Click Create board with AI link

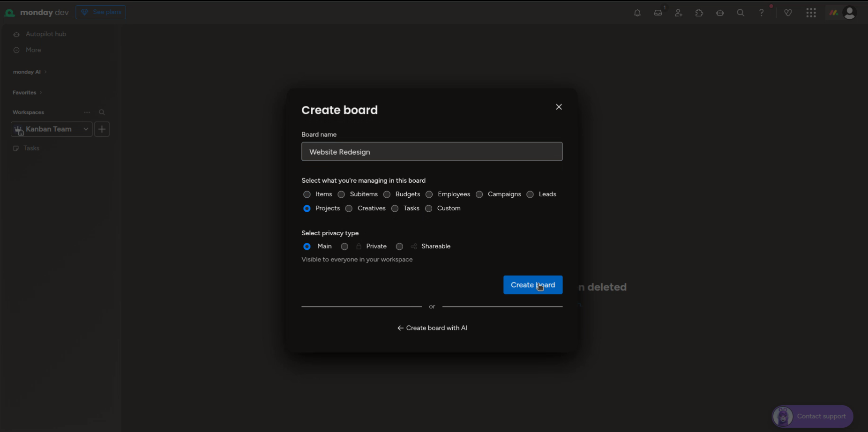[432, 328]
